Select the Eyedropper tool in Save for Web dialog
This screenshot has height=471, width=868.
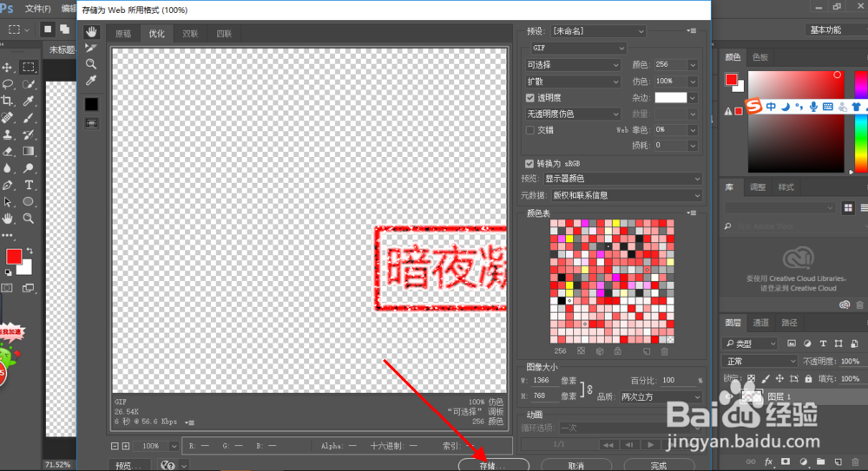pyautogui.click(x=91, y=81)
